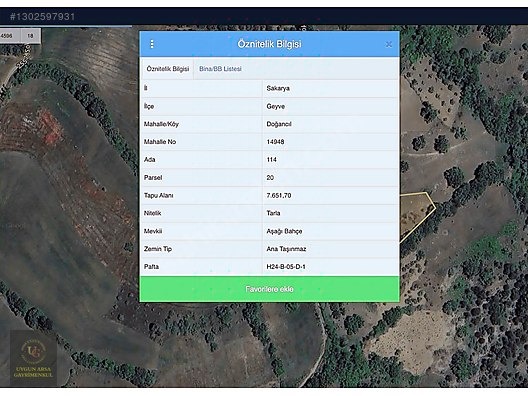Select the Tapu Alanı value 7.651,70
The height and width of the screenshot is (396, 528).
tap(279, 195)
